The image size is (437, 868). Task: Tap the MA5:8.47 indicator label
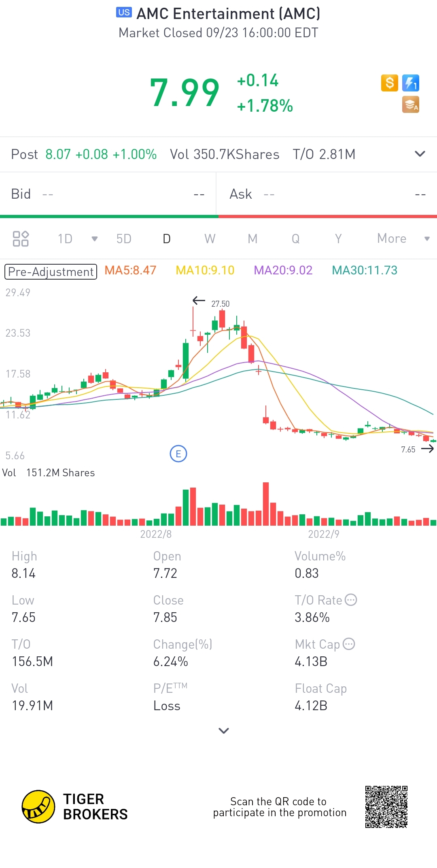(x=130, y=270)
